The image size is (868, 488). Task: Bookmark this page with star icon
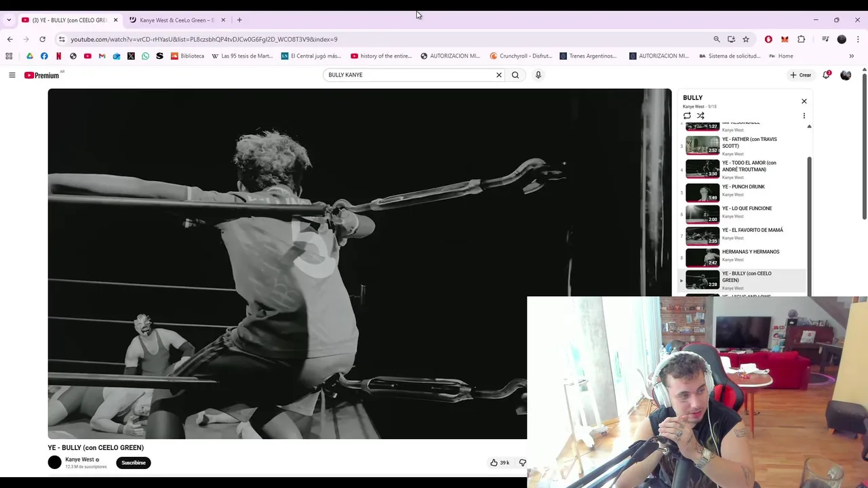[x=746, y=39]
